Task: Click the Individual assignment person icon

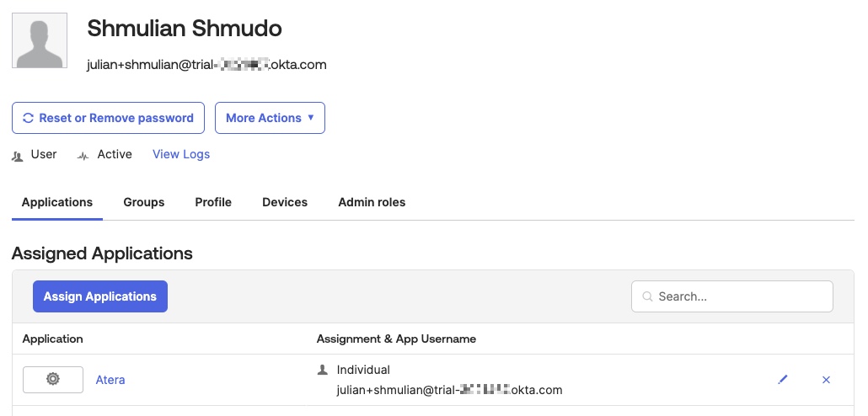Action: (323, 370)
